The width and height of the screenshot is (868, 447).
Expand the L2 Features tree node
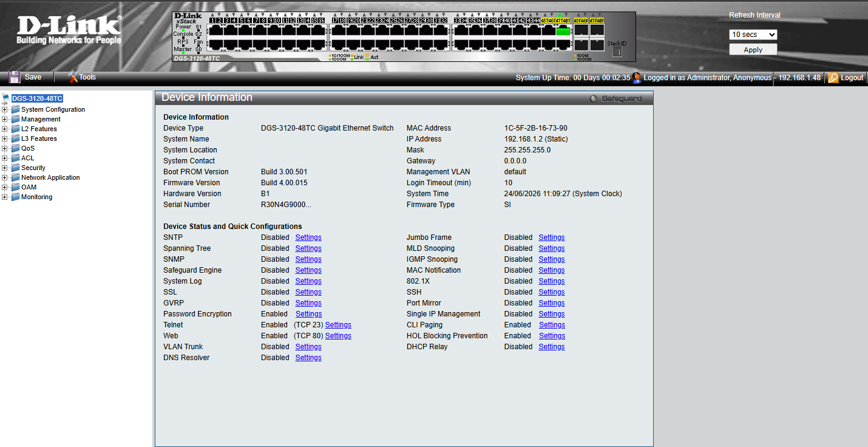coord(5,129)
